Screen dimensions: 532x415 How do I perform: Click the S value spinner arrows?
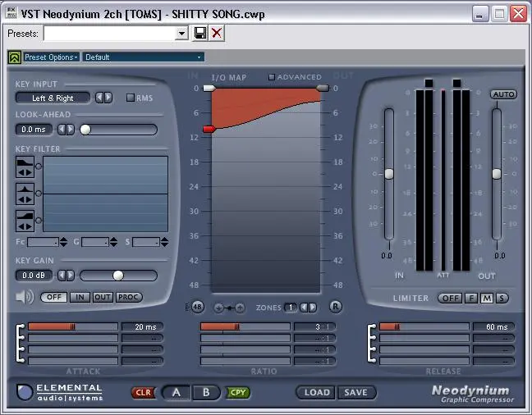[164, 242]
